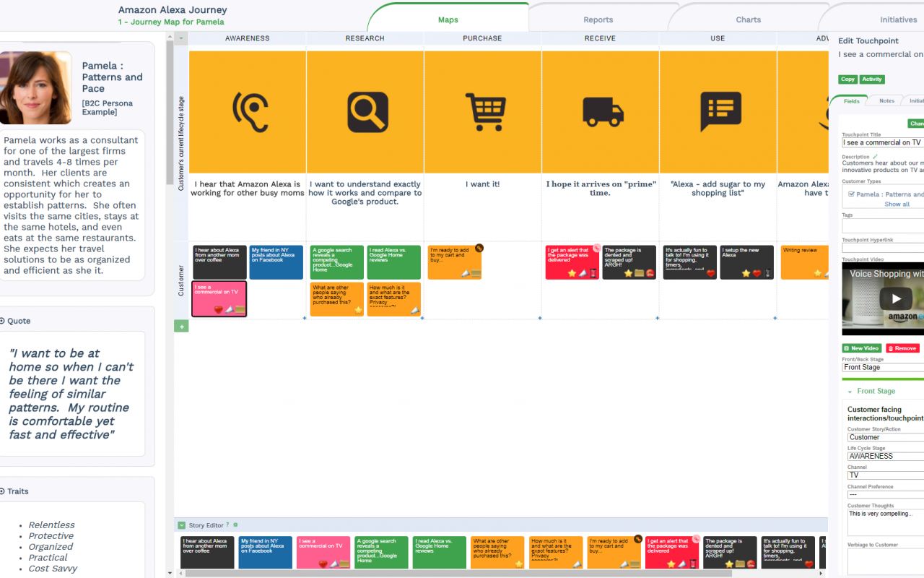Click the Verbiage to Customer text area
Screen dimensions: 924x578
(886, 562)
